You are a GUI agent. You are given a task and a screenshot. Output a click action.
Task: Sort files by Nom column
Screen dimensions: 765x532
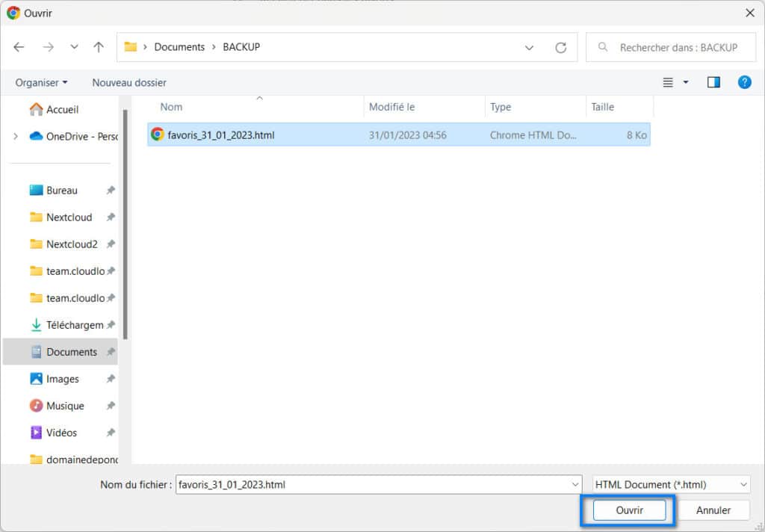pos(171,107)
